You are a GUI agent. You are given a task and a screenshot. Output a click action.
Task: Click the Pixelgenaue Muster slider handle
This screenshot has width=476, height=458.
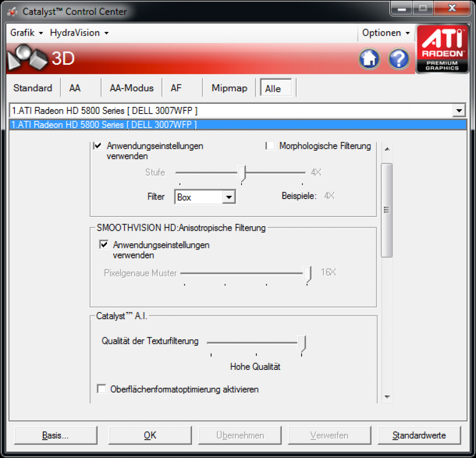307,275
